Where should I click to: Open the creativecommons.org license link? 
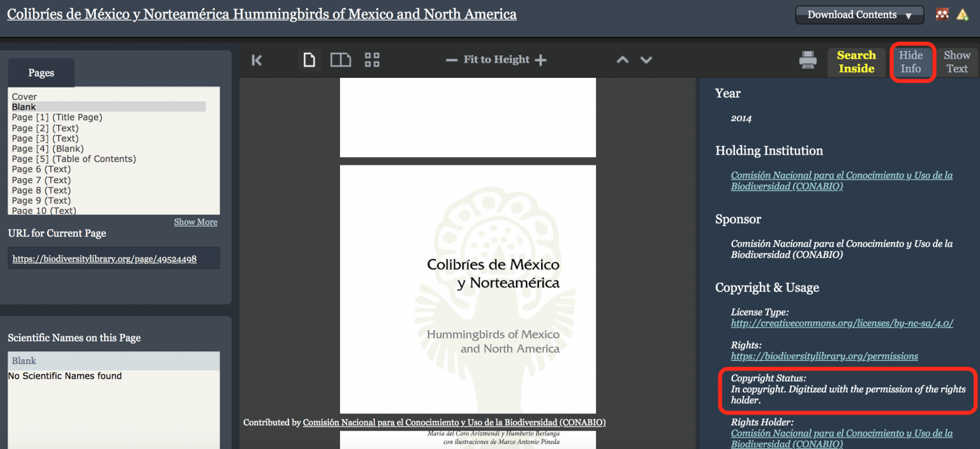point(842,323)
